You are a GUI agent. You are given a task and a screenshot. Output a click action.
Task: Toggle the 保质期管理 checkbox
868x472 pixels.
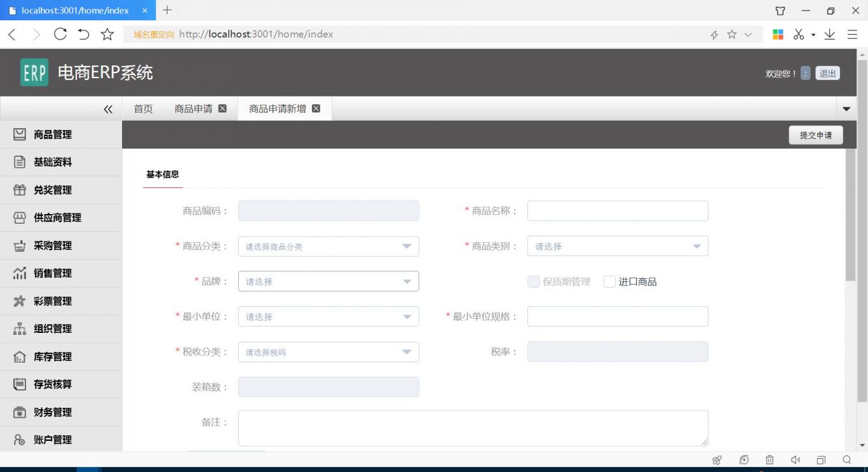point(534,281)
